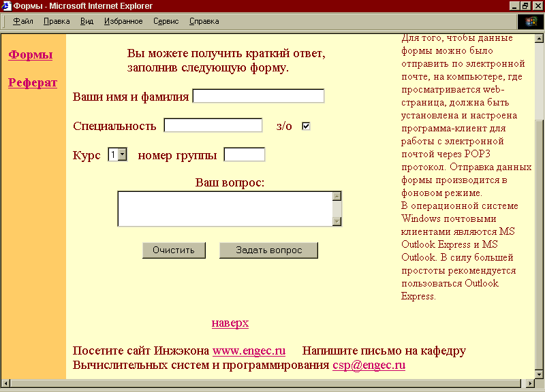Image resolution: width=545 pixels, height=392 pixels.
Task: Focus the Ваши имя и фамилия field
Action: point(258,96)
